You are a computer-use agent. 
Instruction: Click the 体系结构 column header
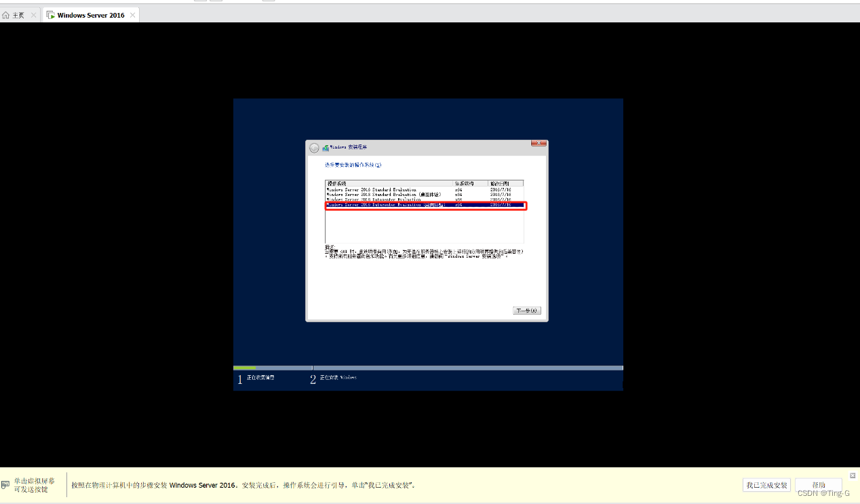pos(471,184)
